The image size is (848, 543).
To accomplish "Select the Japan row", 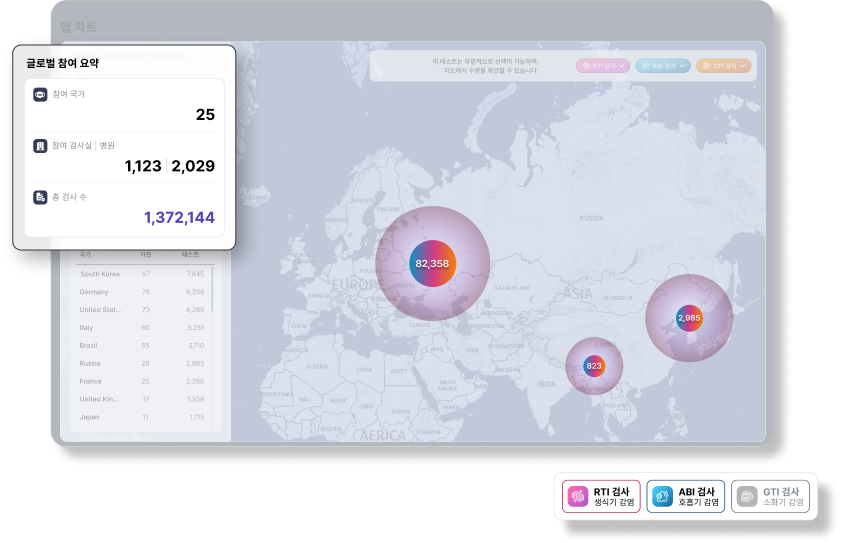I will 142,417.
